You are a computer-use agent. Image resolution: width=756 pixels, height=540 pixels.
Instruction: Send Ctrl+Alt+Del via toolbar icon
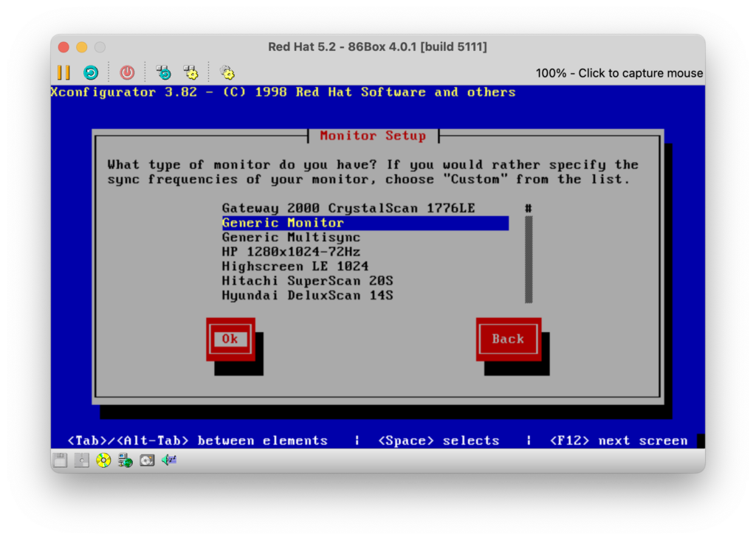pyautogui.click(x=164, y=73)
